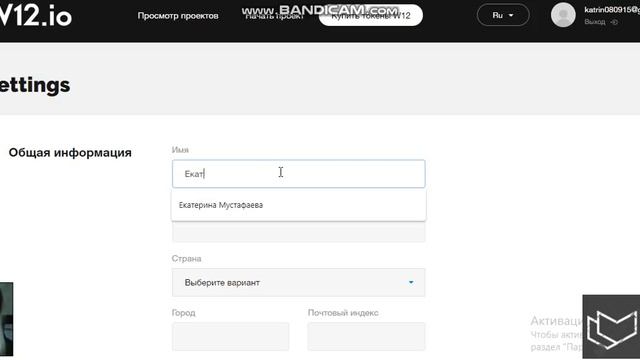Click the Почтовый индекс input field
This screenshot has width=640, height=360.
click(367, 336)
